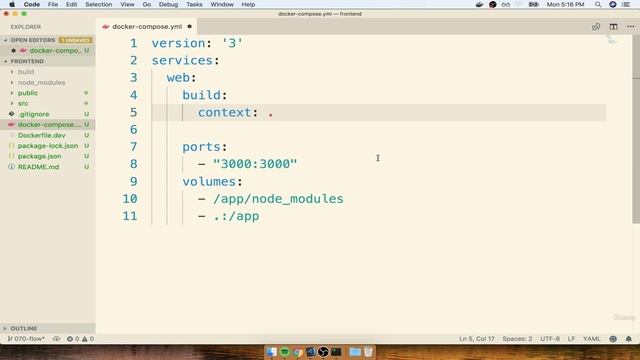Image resolution: width=640 pixels, height=360 pixels.
Task: Click the '3000:3000' ports value on line 8
Action: click(255, 164)
